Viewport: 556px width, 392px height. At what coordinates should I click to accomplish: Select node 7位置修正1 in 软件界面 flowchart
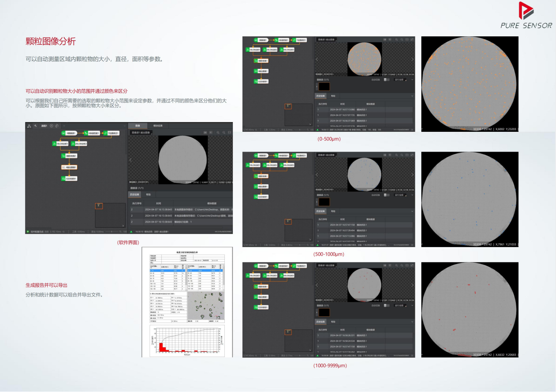(112, 133)
